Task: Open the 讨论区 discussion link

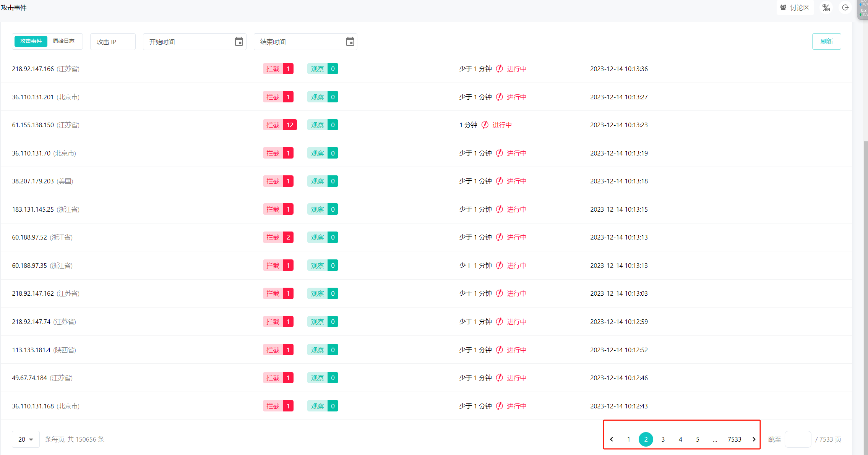Action: (x=795, y=8)
